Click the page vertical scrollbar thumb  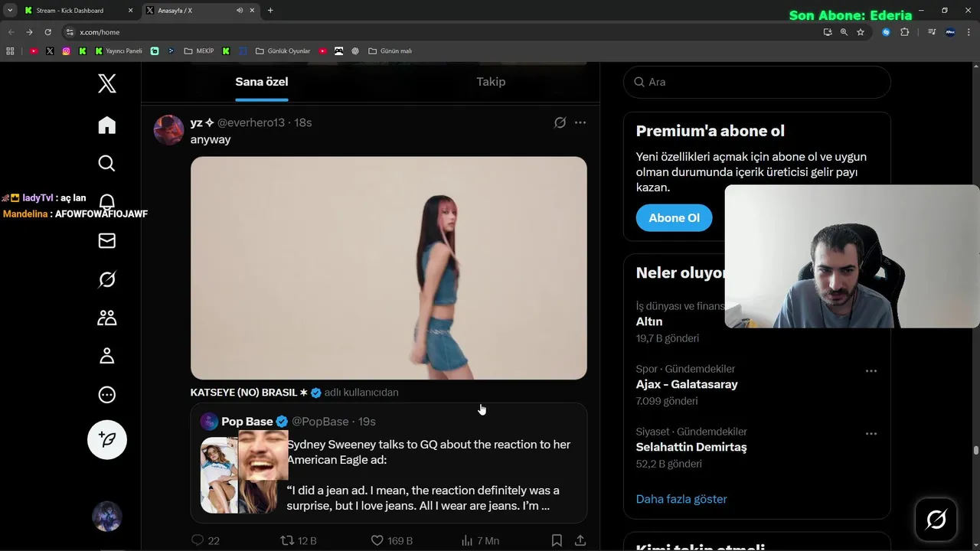point(975,451)
